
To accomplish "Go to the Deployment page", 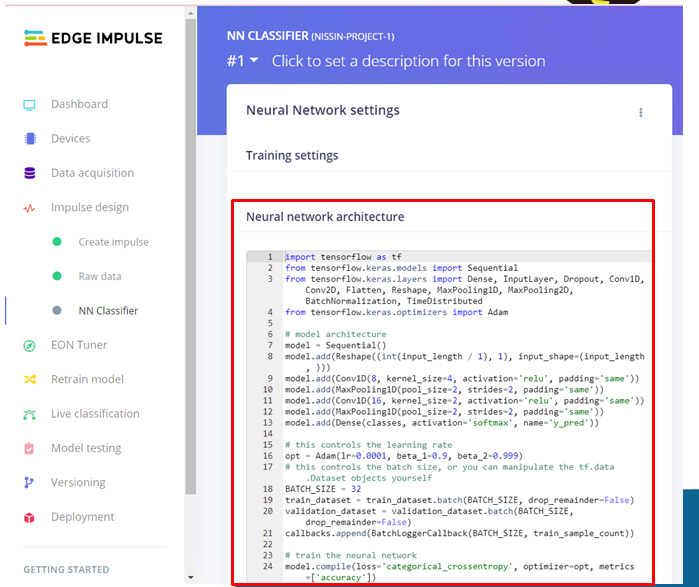I will [82, 517].
